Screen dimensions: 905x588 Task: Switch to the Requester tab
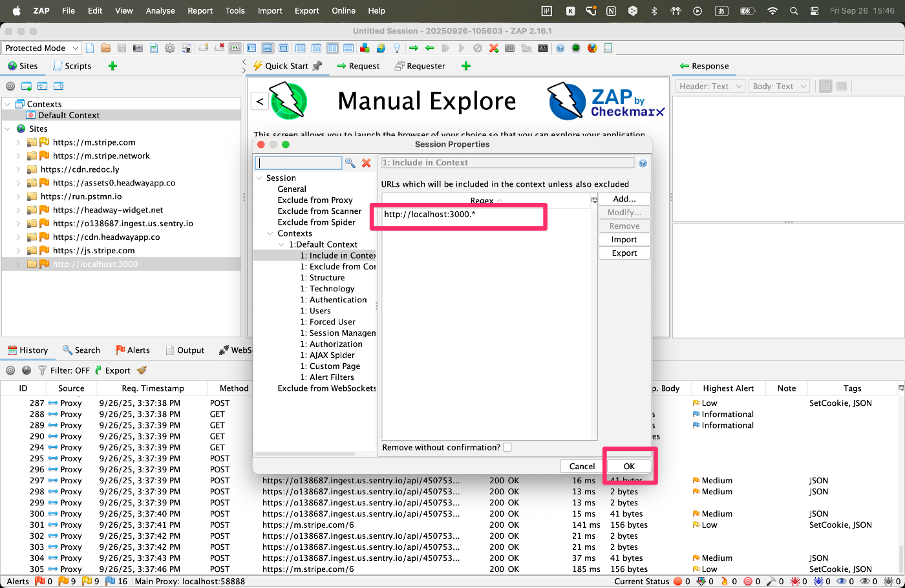420,66
